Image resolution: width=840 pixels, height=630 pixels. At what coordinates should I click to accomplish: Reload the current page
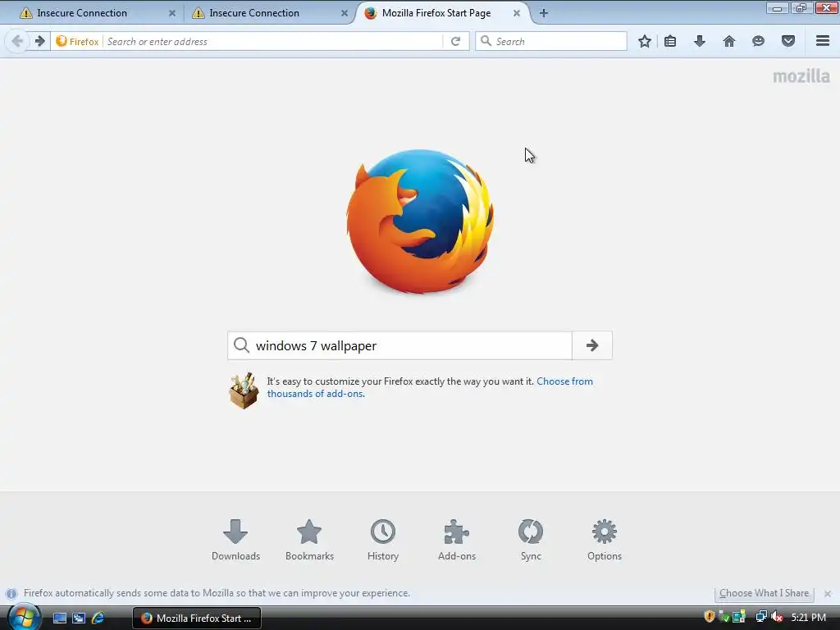click(x=455, y=41)
